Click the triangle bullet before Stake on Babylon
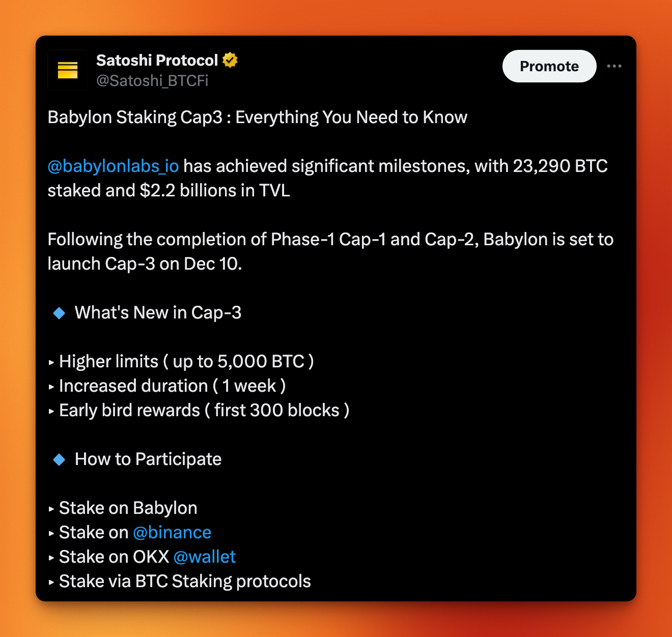Screen dimensions: 672x637 point(51,509)
